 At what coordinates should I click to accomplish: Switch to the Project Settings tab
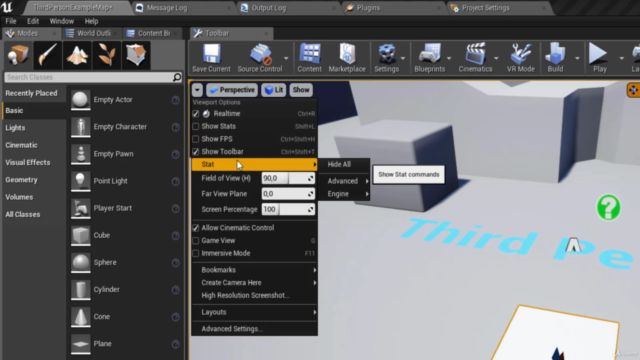[499, 8]
